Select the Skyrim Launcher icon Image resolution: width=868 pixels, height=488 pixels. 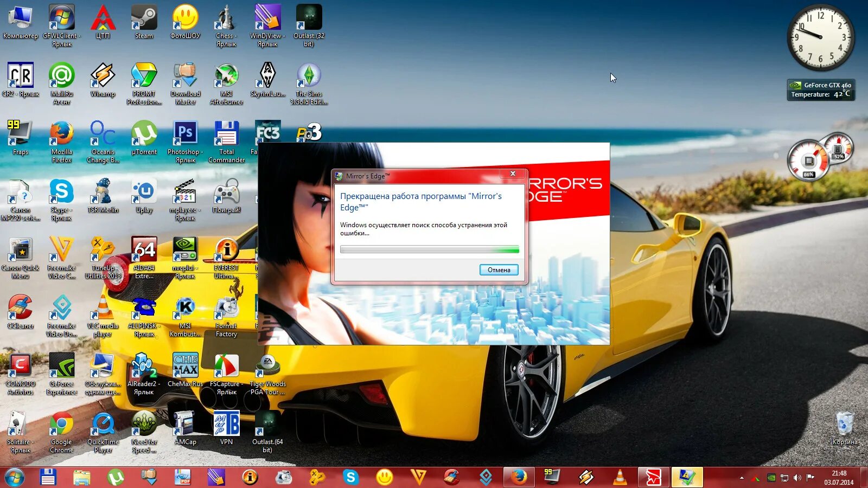click(267, 80)
